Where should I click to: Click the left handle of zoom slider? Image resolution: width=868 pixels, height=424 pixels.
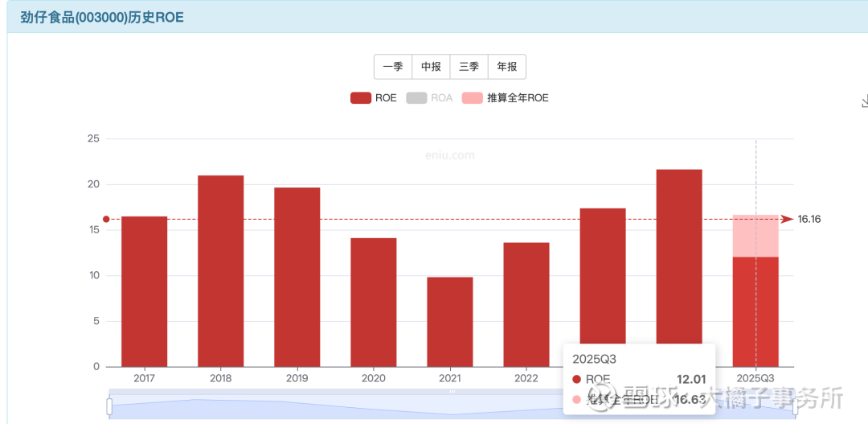tap(109, 406)
